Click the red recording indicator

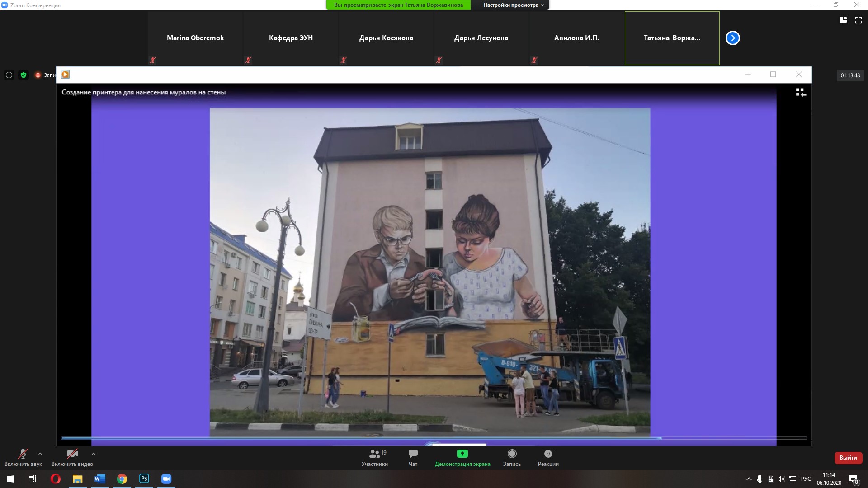[38, 75]
